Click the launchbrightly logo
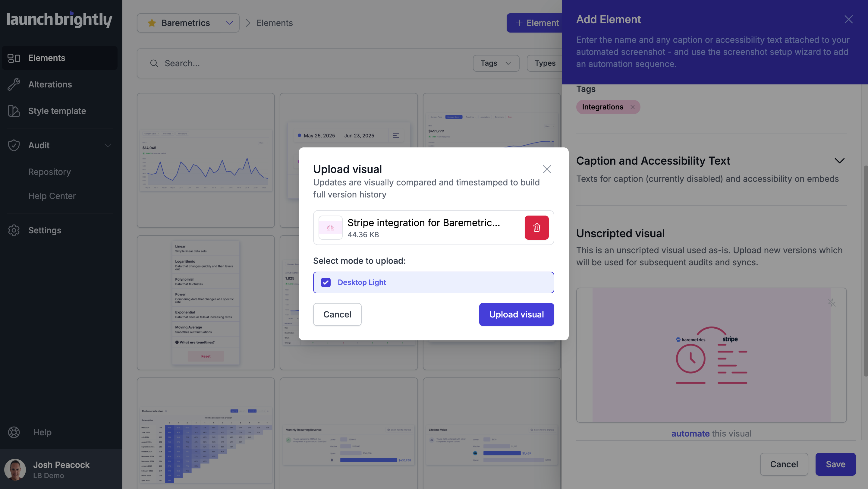The height and width of the screenshot is (489, 868). (59, 19)
